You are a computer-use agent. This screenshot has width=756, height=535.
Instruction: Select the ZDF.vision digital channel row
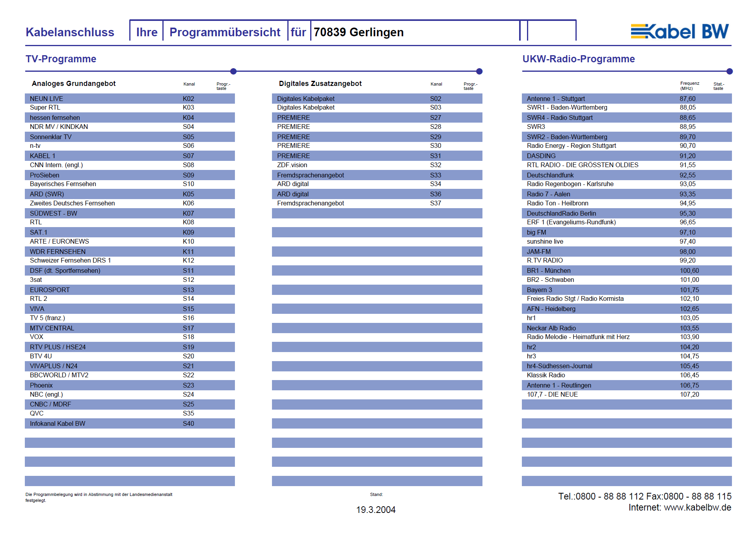(377, 165)
